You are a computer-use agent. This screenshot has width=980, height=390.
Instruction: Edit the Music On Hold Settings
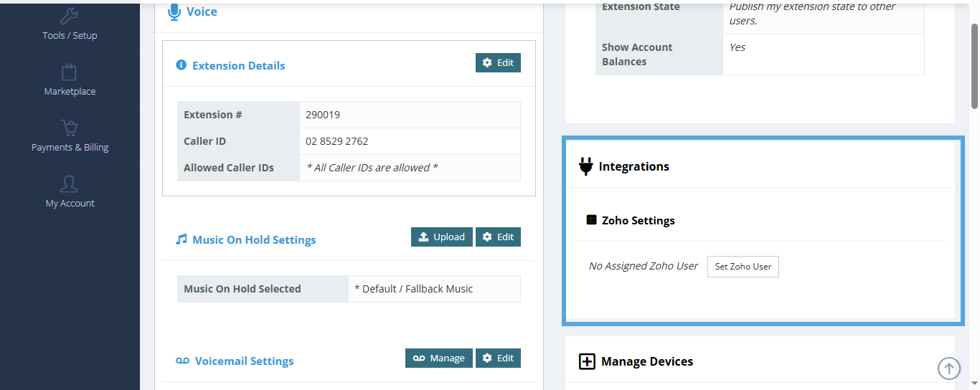point(498,237)
